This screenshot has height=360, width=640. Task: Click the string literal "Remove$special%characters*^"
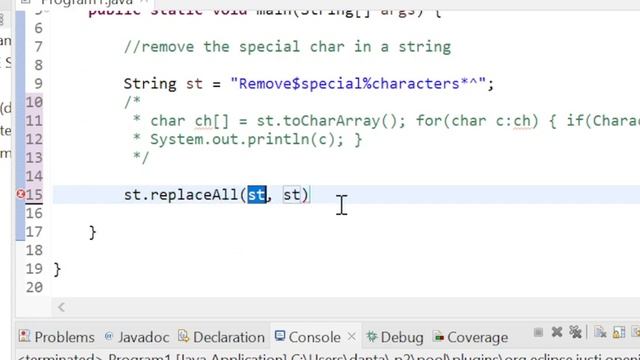tap(358, 84)
